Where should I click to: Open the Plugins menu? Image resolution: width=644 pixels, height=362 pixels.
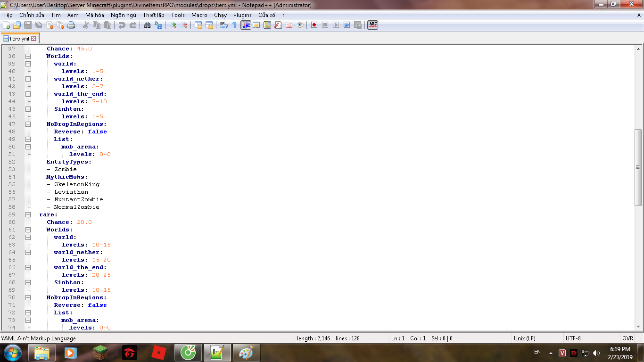[x=242, y=15]
